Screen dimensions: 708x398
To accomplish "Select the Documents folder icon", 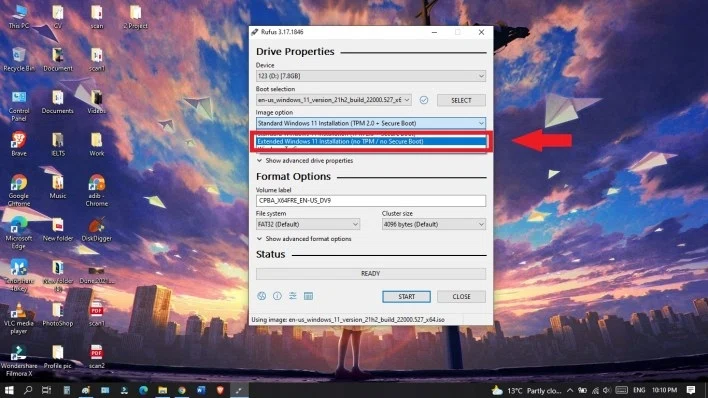I will coord(58,102).
